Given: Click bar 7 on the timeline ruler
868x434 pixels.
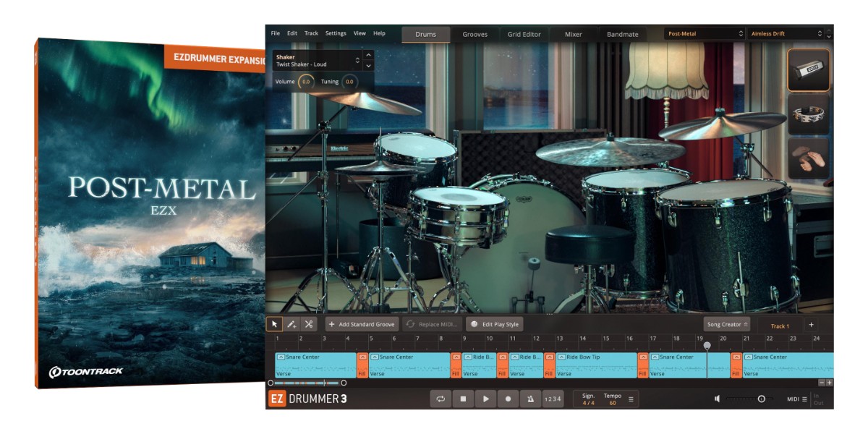Looking at the screenshot, I should point(418,339).
